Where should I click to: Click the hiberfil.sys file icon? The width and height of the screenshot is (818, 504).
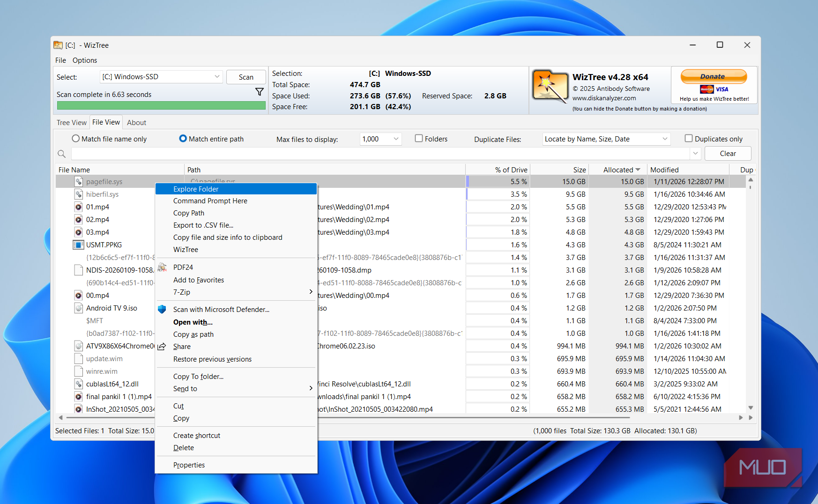79,194
